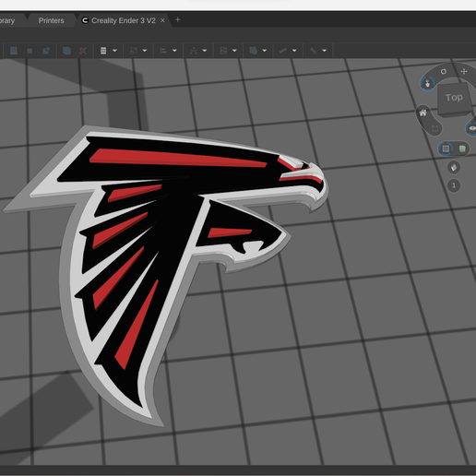This screenshot has height=476, width=476.
Task: Toggle the eye icon beside the view cube
Action: click(x=471, y=128)
